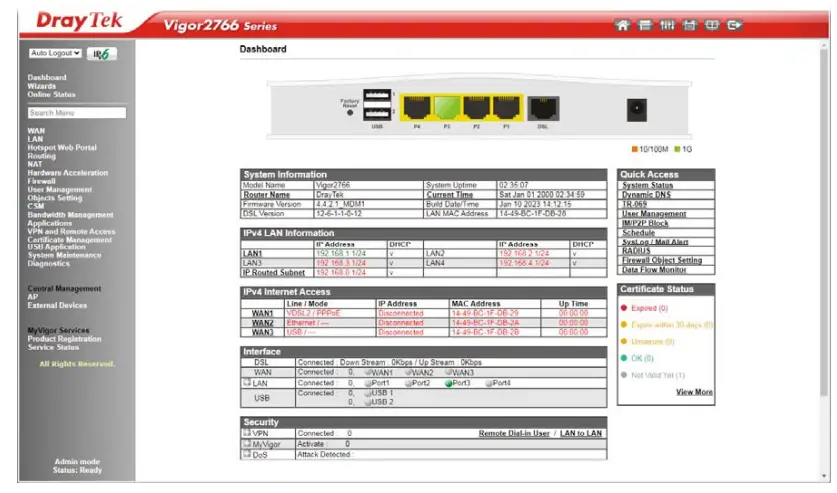This screenshot has width=837, height=493.
Task: Open the WAN1 link in Internet Access
Action: tap(262, 313)
